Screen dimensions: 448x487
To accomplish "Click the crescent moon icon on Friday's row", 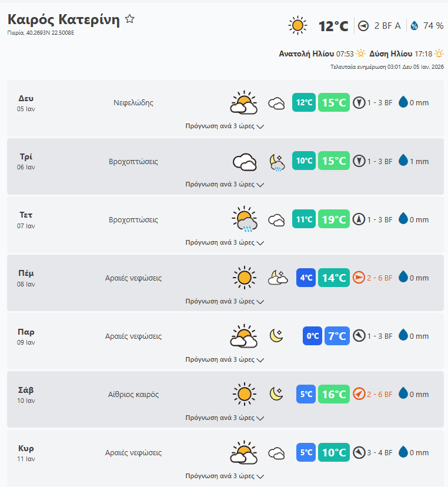I will click(x=276, y=336).
